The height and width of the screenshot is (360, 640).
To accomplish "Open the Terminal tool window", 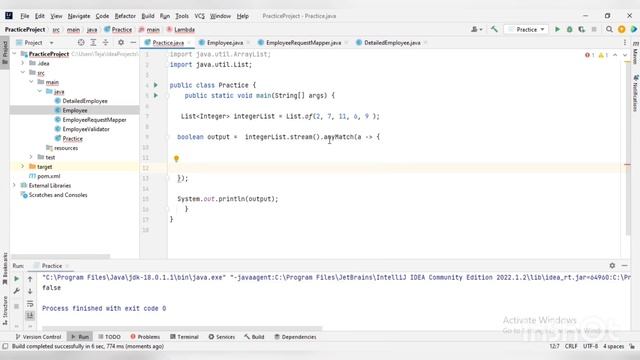I will pos(184,337).
